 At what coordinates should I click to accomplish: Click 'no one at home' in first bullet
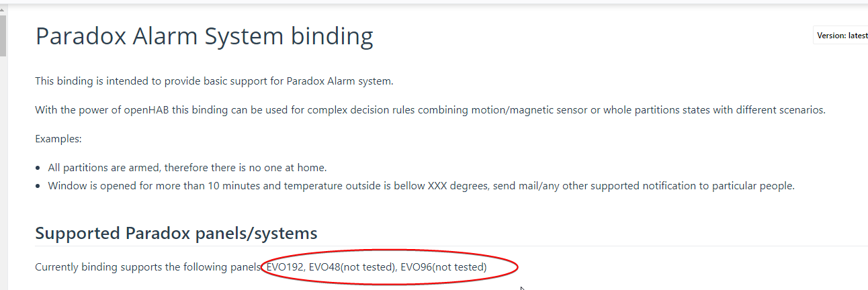pyautogui.click(x=293, y=167)
